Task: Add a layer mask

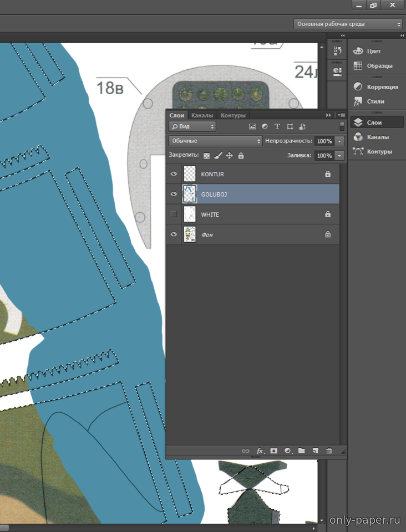Action: (273, 451)
